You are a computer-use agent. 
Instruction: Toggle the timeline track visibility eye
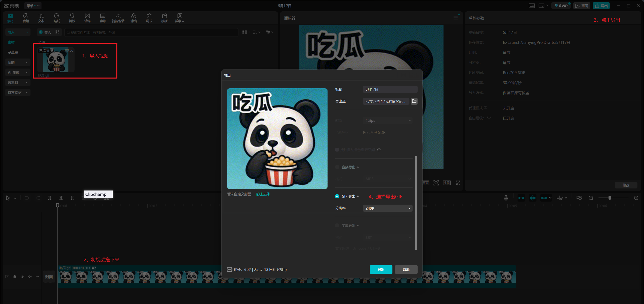tap(22, 277)
